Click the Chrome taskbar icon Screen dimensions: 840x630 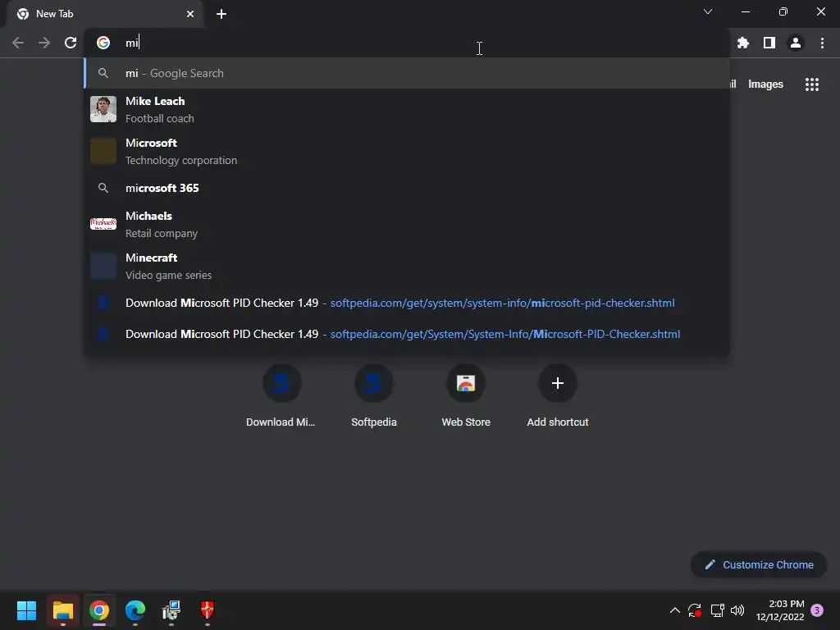[x=98, y=610]
